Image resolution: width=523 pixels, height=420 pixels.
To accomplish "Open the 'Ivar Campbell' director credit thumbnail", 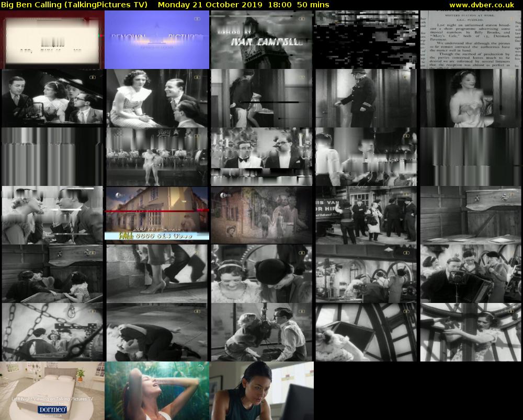I will pos(261,40).
